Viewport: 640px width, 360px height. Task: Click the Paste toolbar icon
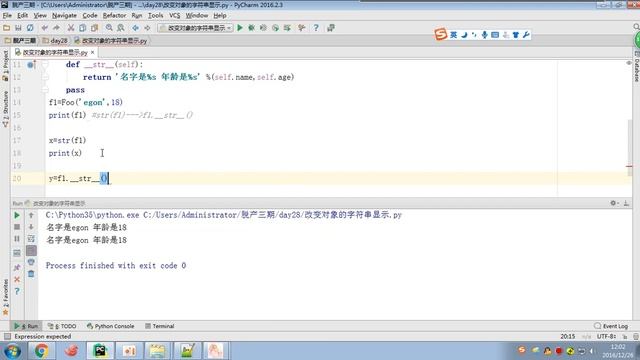pyautogui.click(x=95, y=28)
